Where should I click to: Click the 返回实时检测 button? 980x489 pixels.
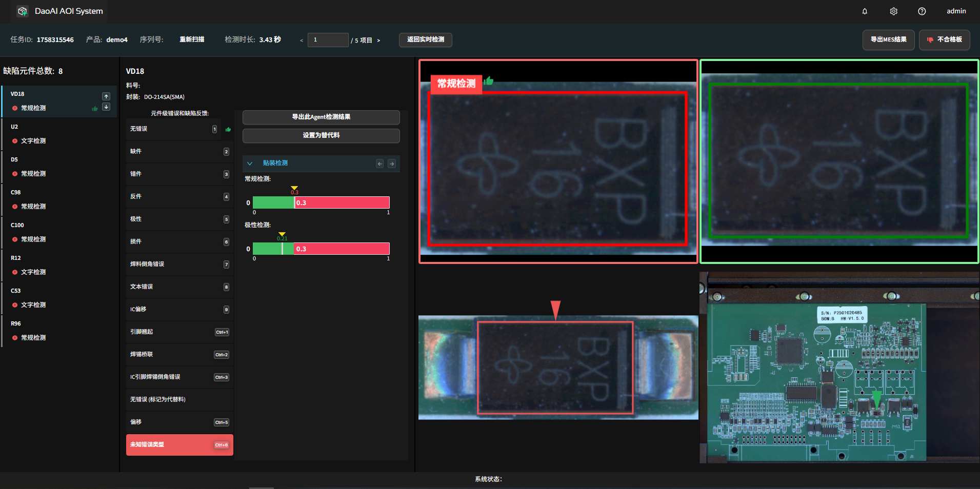tap(425, 40)
